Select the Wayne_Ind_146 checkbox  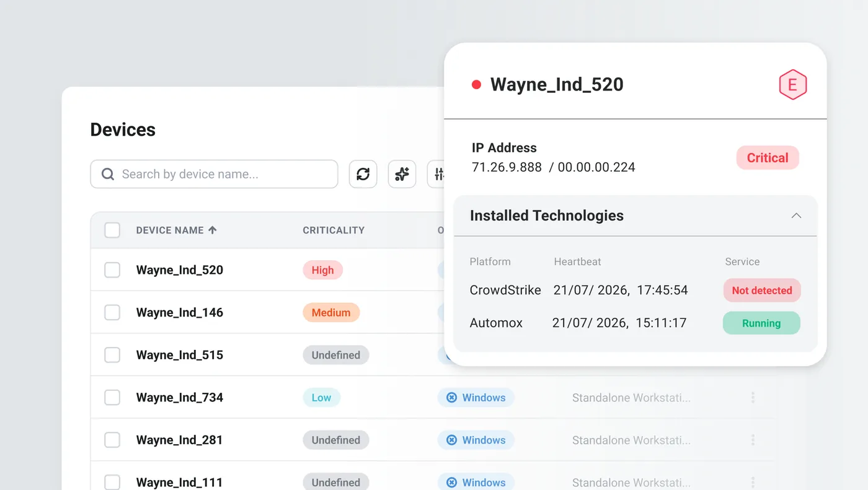[x=112, y=312]
